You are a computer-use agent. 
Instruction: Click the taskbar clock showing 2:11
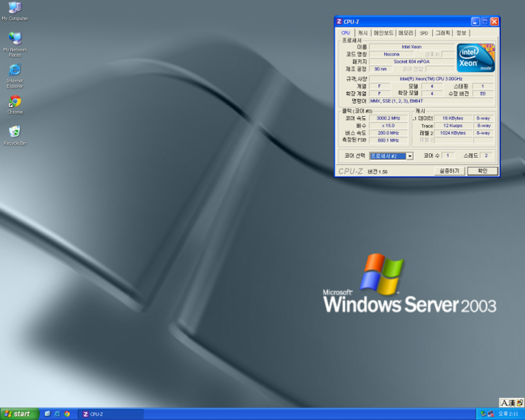508,414
